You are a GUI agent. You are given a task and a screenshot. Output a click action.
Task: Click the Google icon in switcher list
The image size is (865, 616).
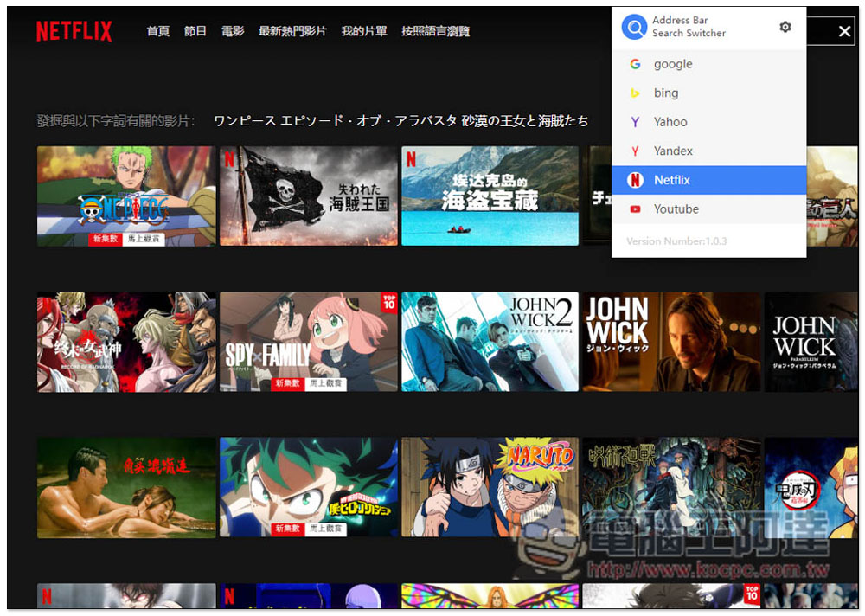(635, 64)
